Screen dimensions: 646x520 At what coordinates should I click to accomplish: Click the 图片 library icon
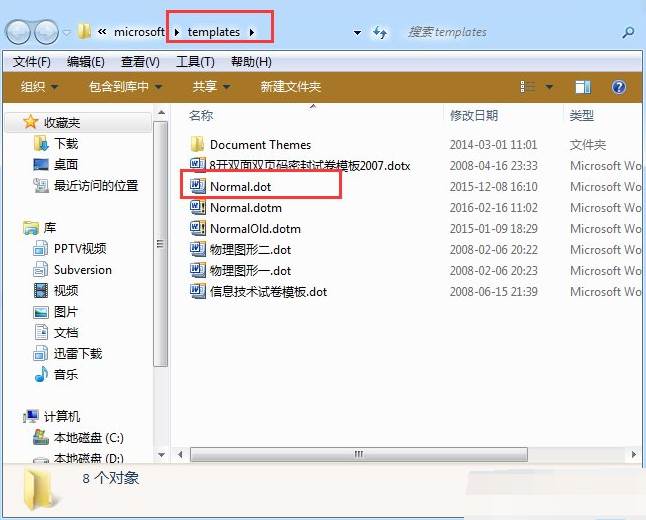click(41, 312)
